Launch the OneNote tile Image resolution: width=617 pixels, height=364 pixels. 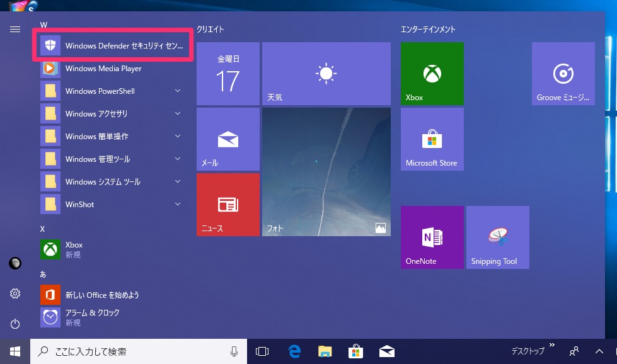tap(432, 237)
